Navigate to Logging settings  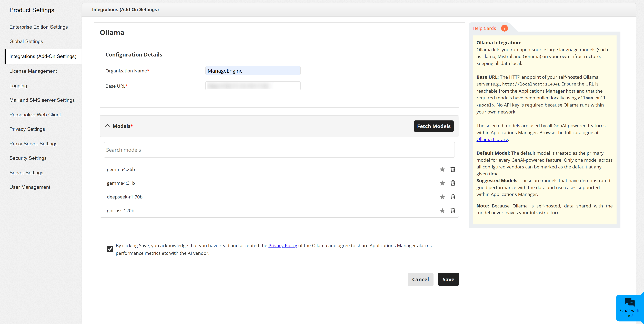[x=18, y=85]
